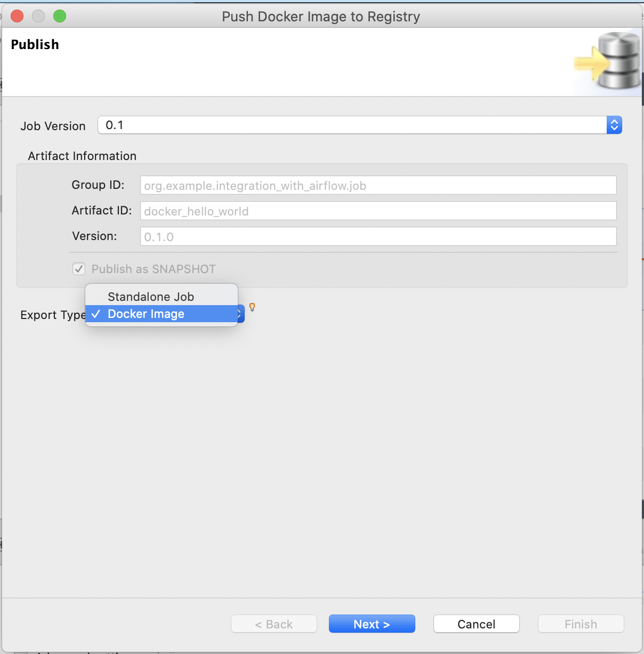Click the lightbulb hint icon beside Export Type
The image size is (644, 654).
252,307
